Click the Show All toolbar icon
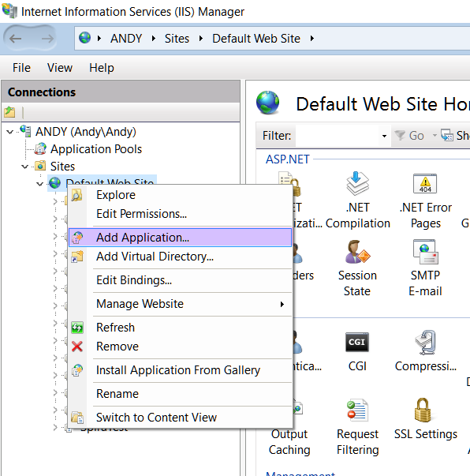 coord(447,136)
